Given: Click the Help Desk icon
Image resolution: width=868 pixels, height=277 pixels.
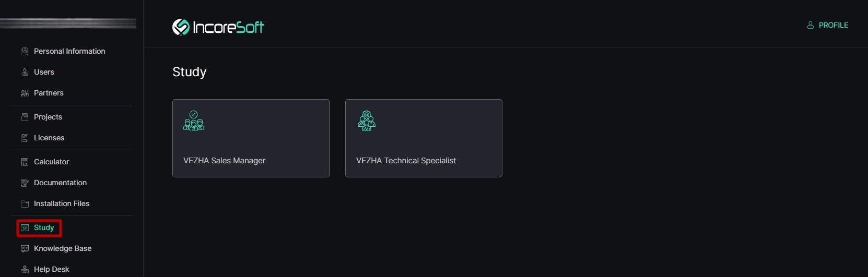Looking at the screenshot, I should pos(25,269).
